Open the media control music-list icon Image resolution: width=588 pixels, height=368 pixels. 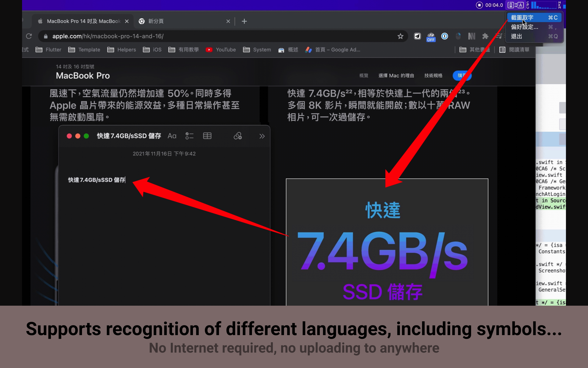coord(499,36)
